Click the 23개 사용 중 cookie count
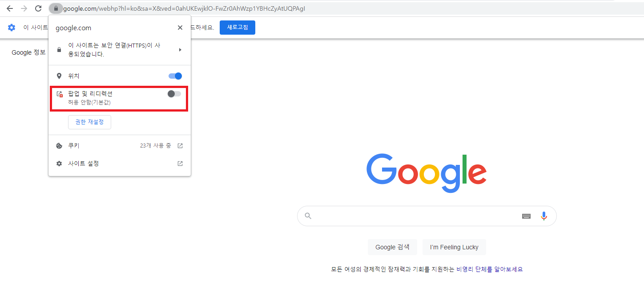The height and width of the screenshot is (304, 644). [155, 146]
